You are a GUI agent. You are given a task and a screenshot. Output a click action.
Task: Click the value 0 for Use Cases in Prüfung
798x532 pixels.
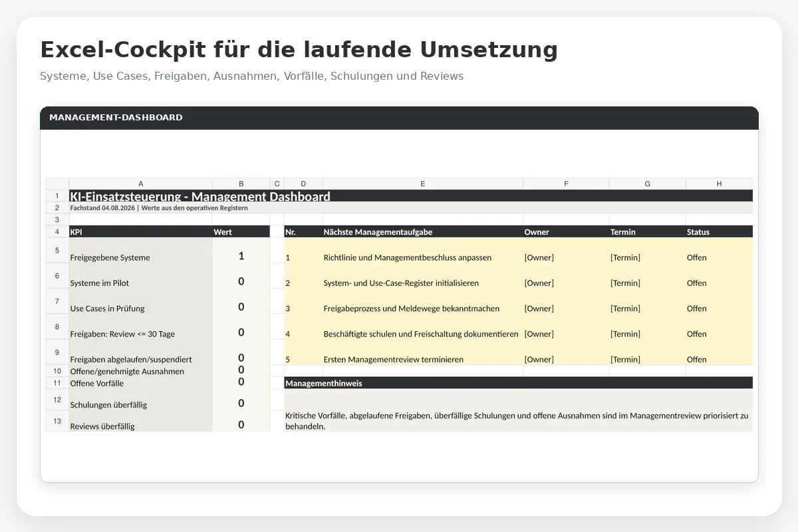[x=241, y=301]
